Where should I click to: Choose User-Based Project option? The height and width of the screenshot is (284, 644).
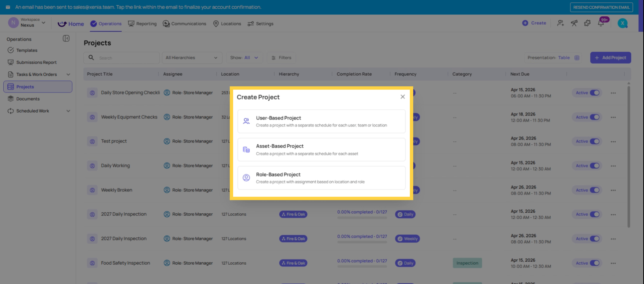point(321,121)
